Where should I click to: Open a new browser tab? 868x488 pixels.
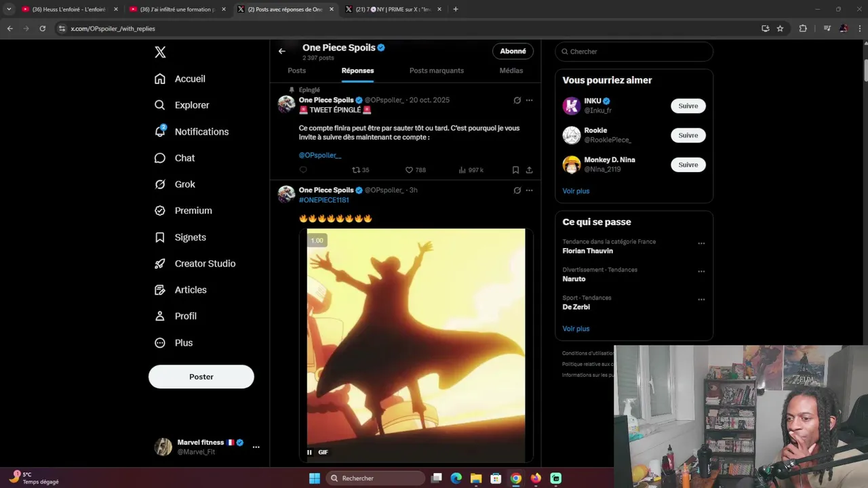pyautogui.click(x=455, y=9)
